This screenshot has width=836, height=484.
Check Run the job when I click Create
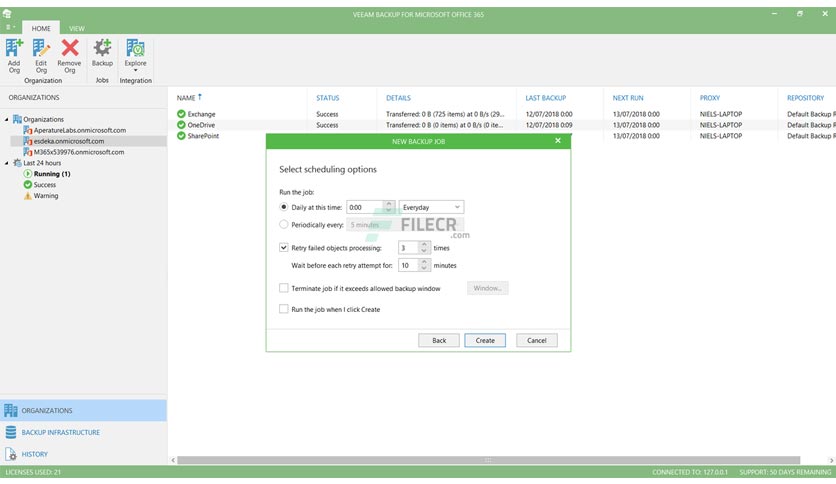(284, 309)
